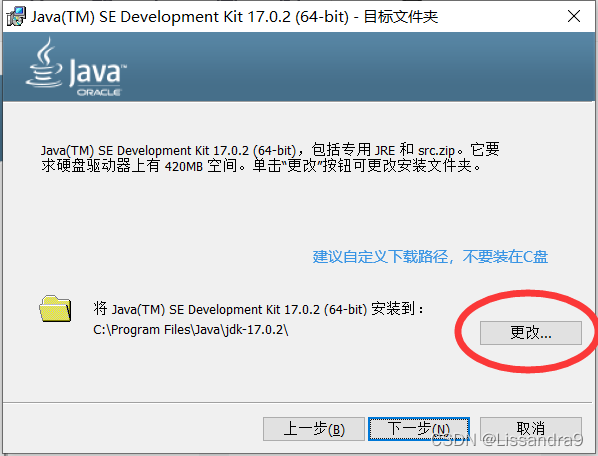The height and width of the screenshot is (456, 598).
Task: Click the blue note 建议自定义下载路径，不要装在C盘
Action: pos(430,257)
